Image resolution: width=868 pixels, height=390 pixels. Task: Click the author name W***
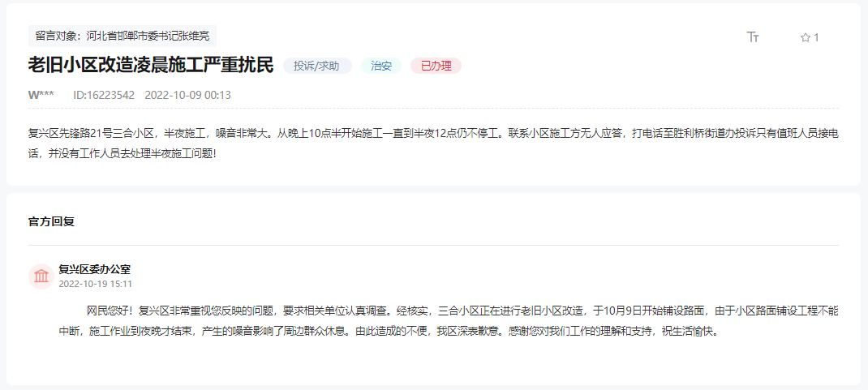click(x=41, y=95)
